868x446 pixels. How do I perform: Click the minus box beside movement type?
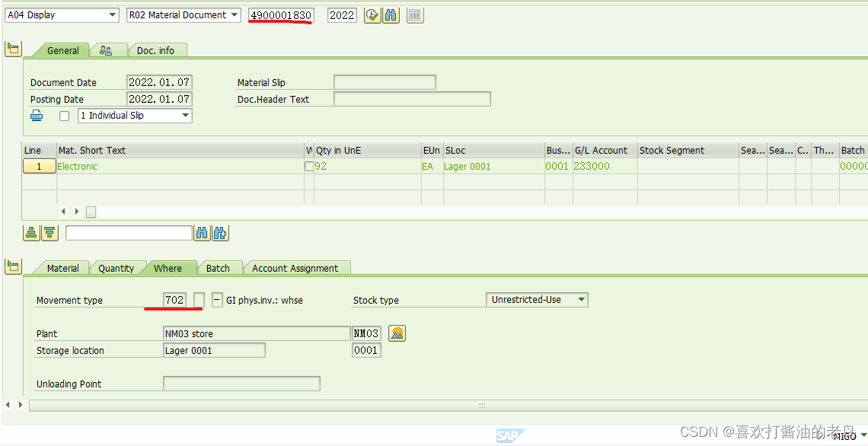click(x=218, y=300)
